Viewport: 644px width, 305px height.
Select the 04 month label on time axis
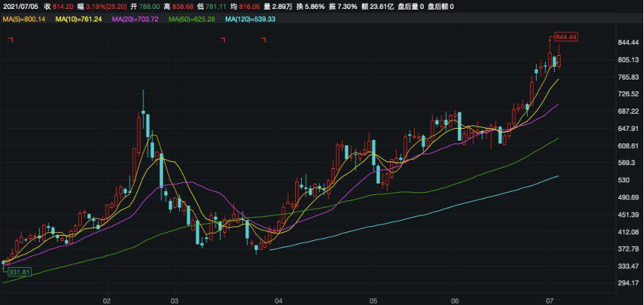click(x=278, y=301)
